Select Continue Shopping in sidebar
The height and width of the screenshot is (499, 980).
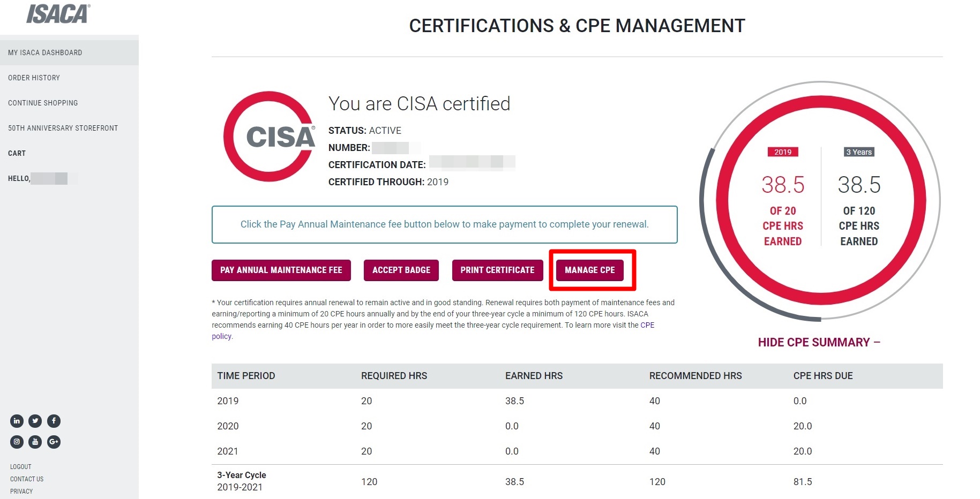pos(43,103)
